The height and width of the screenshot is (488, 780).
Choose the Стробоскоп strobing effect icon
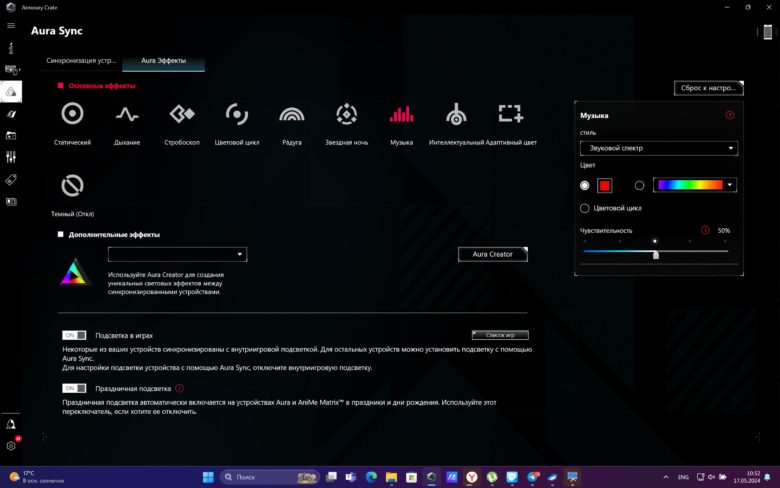(x=182, y=114)
